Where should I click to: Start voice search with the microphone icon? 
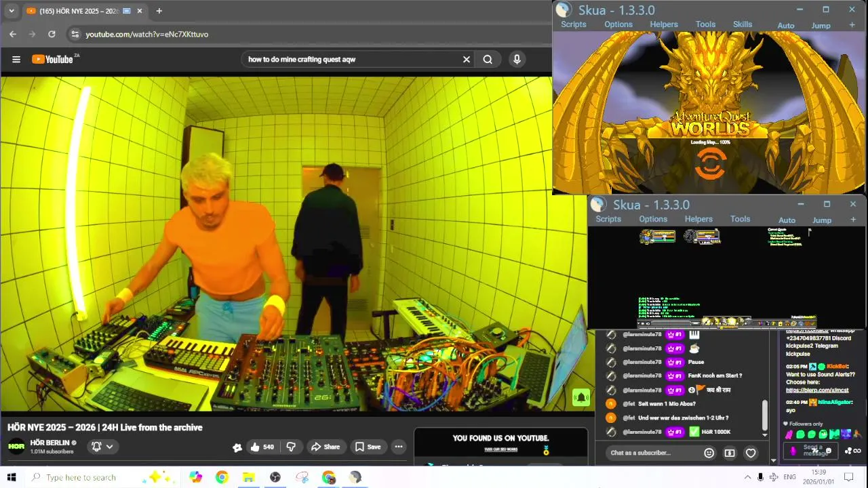pyautogui.click(x=517, y=59)
